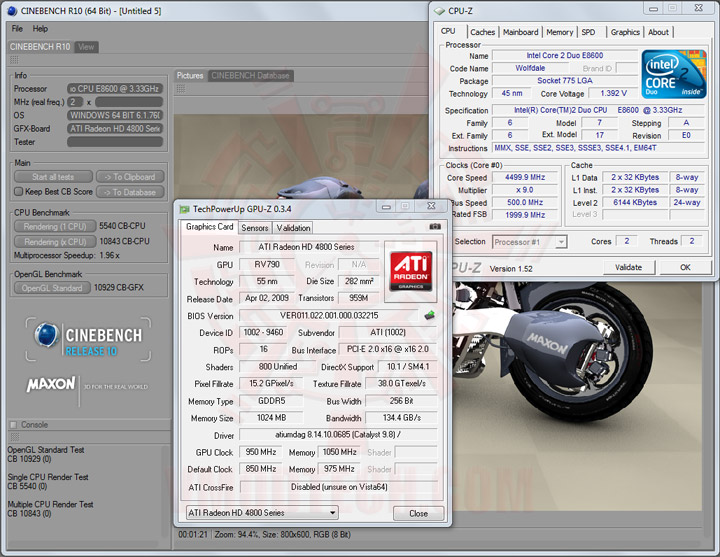720x557 pixels.
Task: Click the Start all tests button
Action: [x=53, y=177]
